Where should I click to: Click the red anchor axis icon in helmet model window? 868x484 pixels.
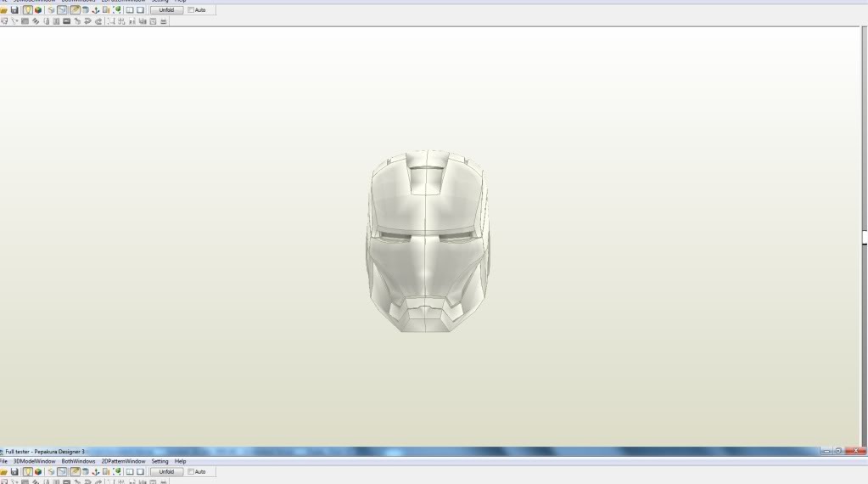pos(96,10)
